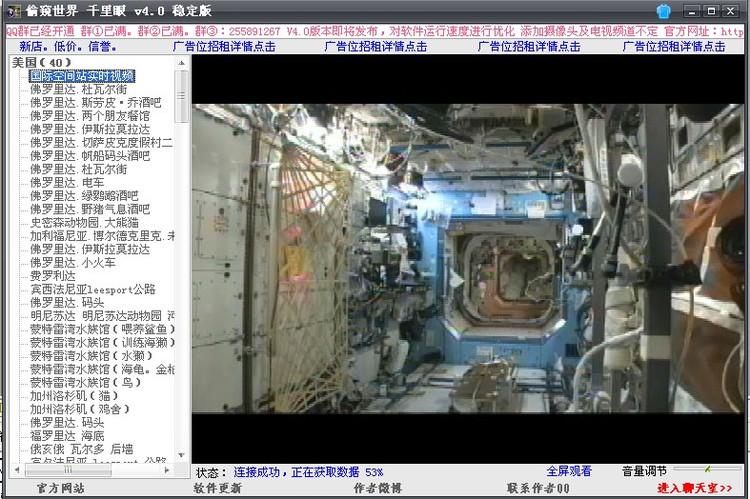Click 连接成功,正在获取数据 53% status text
Screen dimensions: 750x499
pos(308,473)
